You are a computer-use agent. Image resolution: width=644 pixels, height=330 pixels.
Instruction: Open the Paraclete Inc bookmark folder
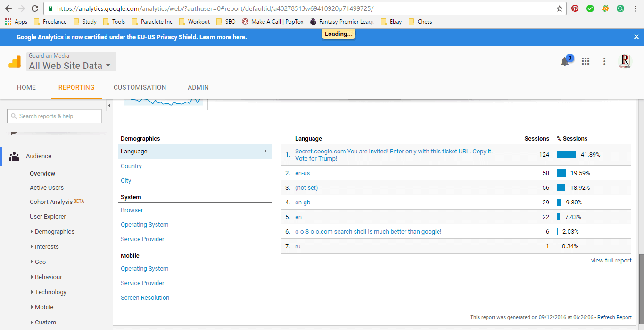(152, 22)
